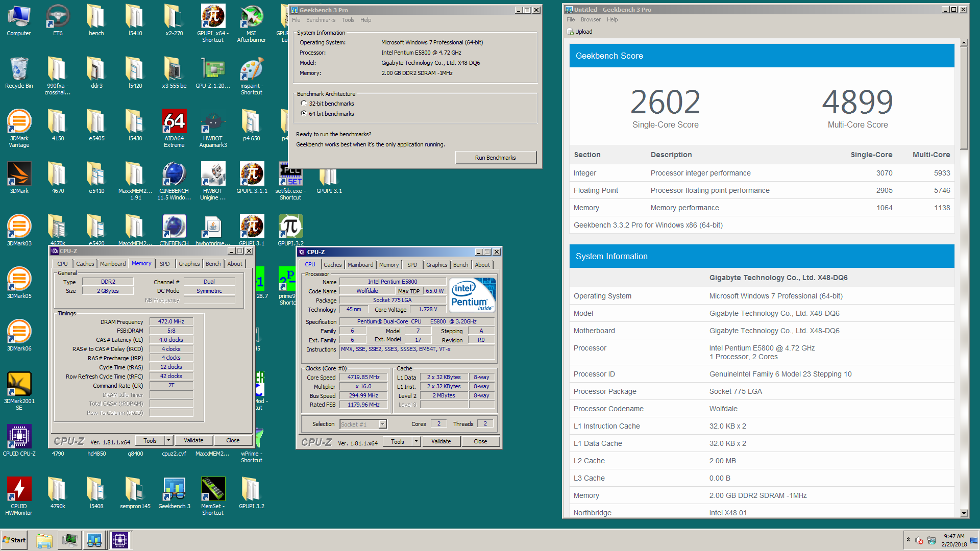This screenshot has width=980, height=551.
Task: Switch to Mainboard tab in CPU tab CPU-Z window
Action: coord(360,265)
